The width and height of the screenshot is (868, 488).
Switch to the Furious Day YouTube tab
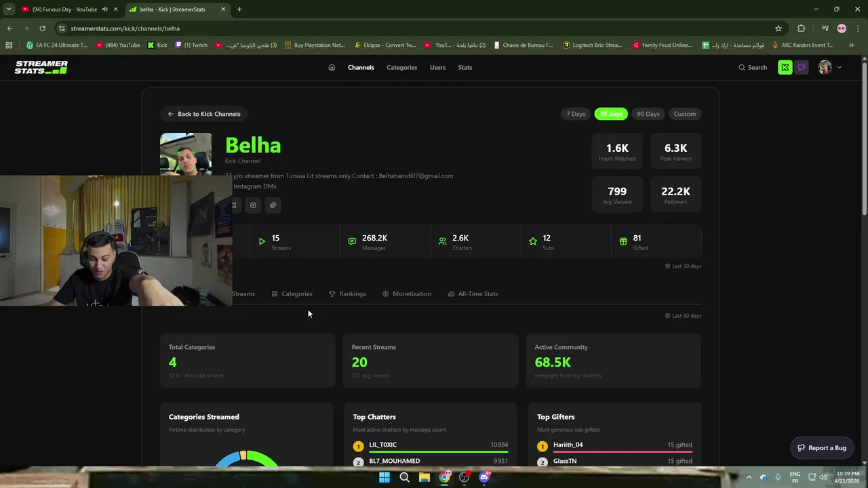[x=64, y=9]
